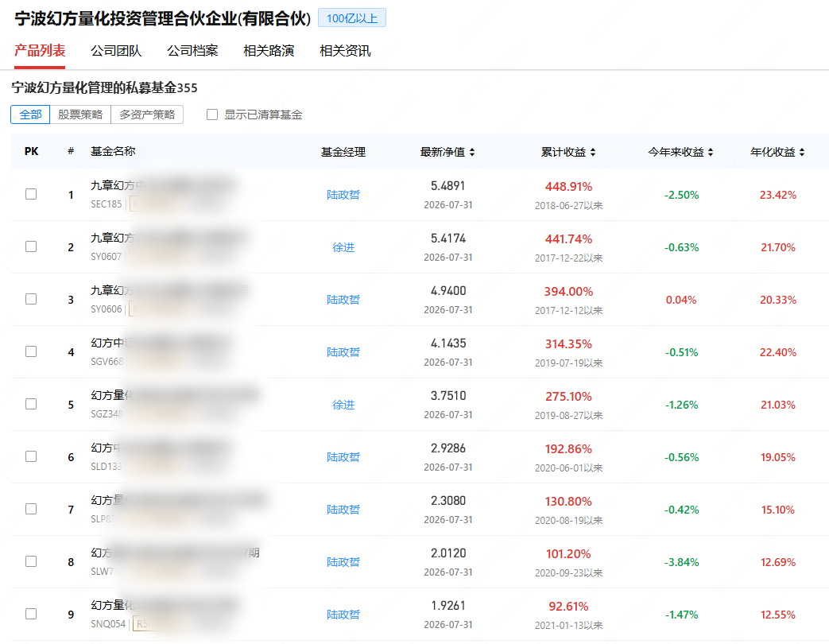The width and height of the screenshot is (829, 644).
Task: Tick PK checkbox for fund row 4
Action: tap(31, 351)
